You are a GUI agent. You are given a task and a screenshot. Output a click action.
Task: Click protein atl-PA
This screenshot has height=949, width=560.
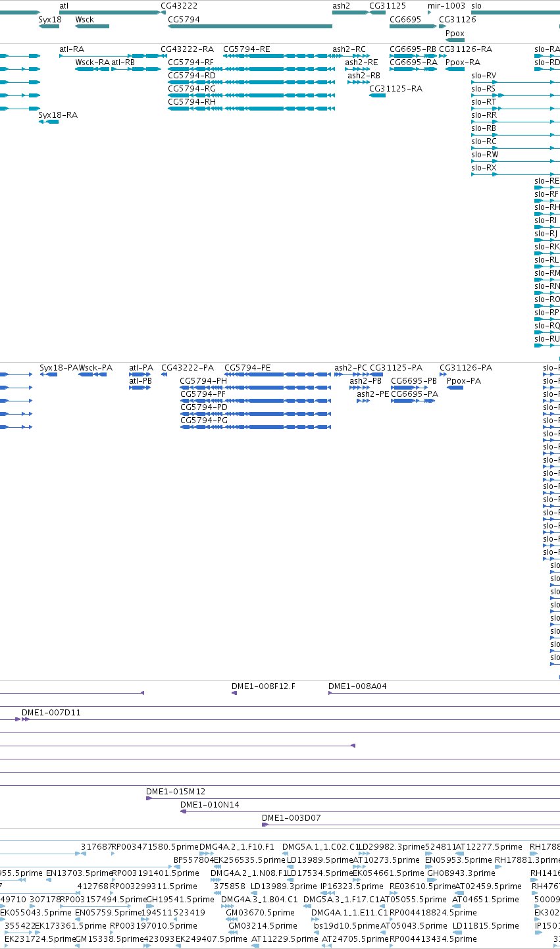point(141,368)
